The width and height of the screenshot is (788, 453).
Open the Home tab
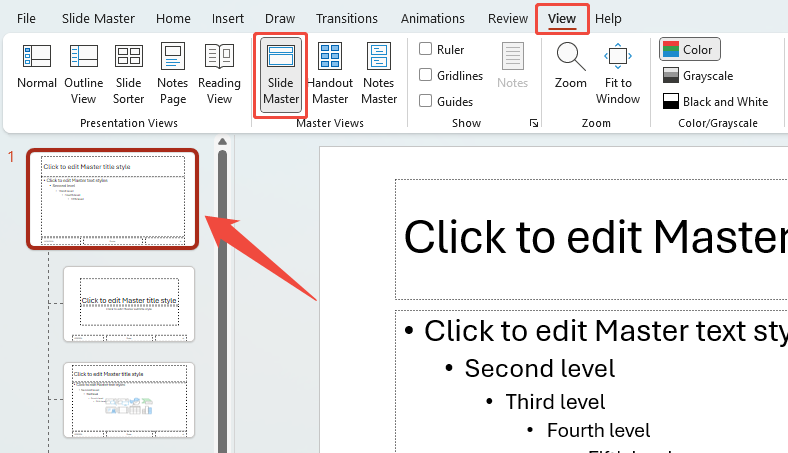173,19
